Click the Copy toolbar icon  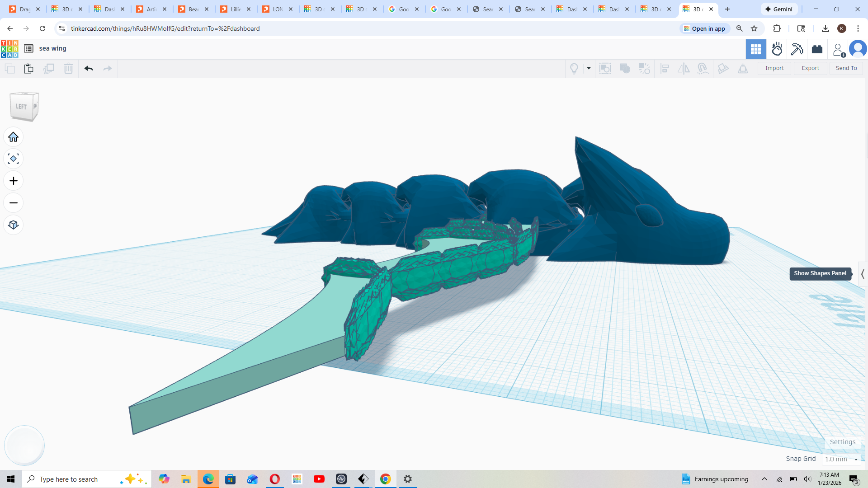9,69
